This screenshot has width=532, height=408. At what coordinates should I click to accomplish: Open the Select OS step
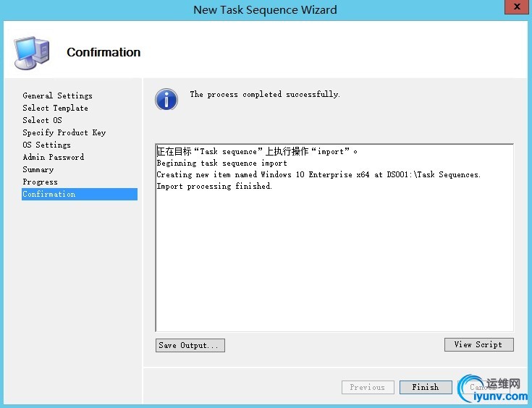click(x=42, y=120)
